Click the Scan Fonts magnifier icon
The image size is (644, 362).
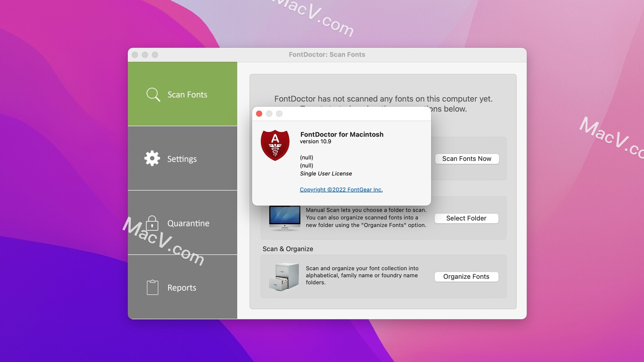point(153,95)
